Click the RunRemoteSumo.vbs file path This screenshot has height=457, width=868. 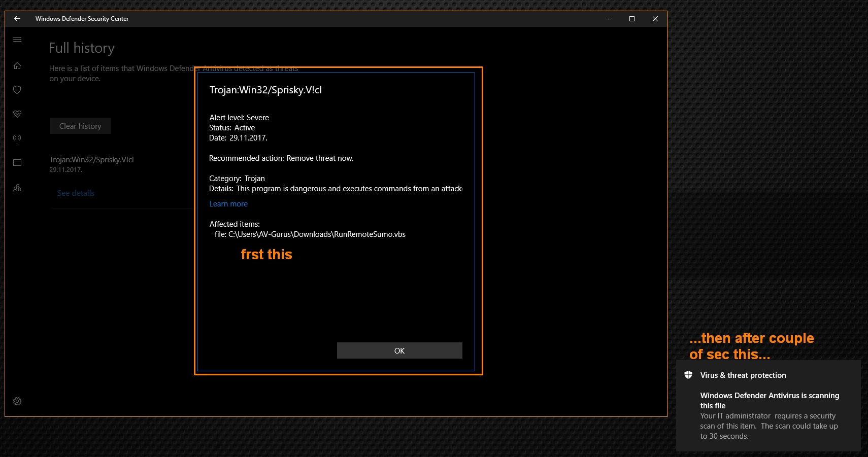(310, 234)
